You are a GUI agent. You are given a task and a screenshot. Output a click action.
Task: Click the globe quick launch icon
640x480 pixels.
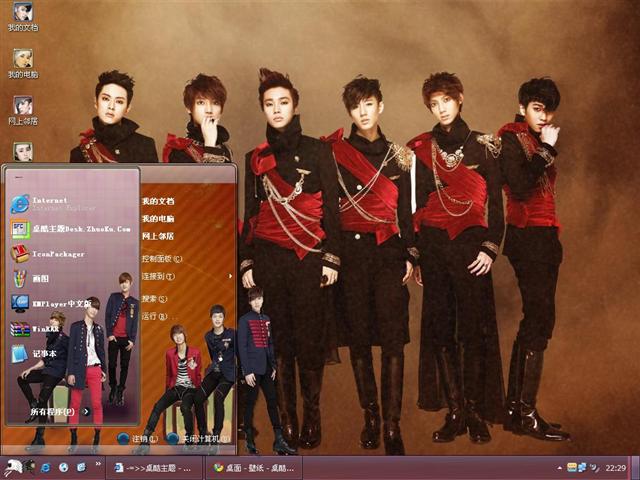coord(64,468)
